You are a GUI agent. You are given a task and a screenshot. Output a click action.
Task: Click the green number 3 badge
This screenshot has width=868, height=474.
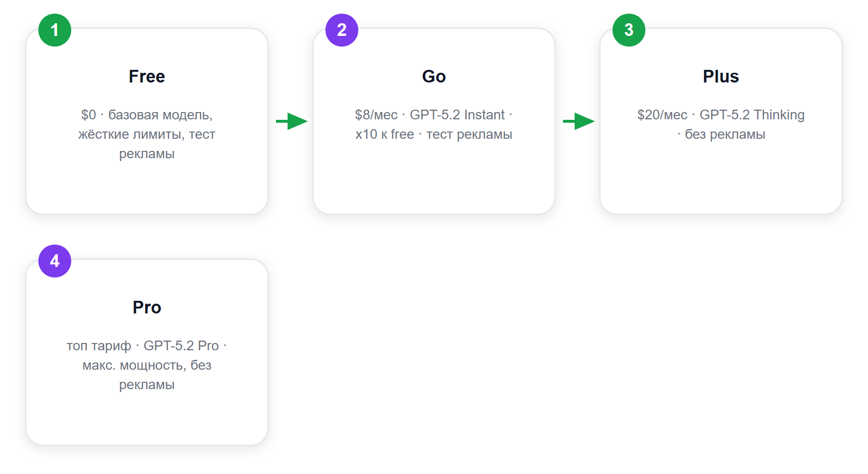click(x=629, y=30)
